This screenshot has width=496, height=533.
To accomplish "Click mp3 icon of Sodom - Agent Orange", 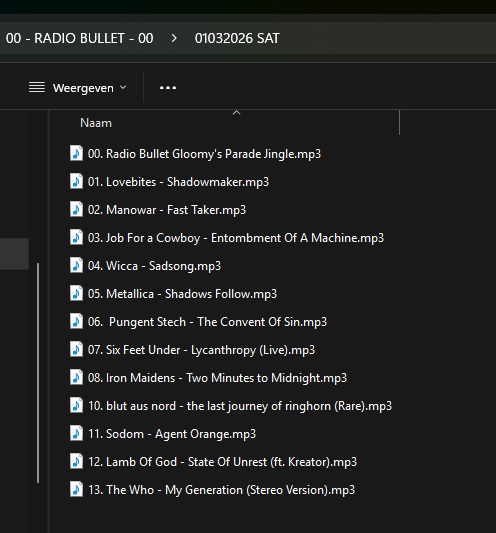I will (x=76, y=433).
